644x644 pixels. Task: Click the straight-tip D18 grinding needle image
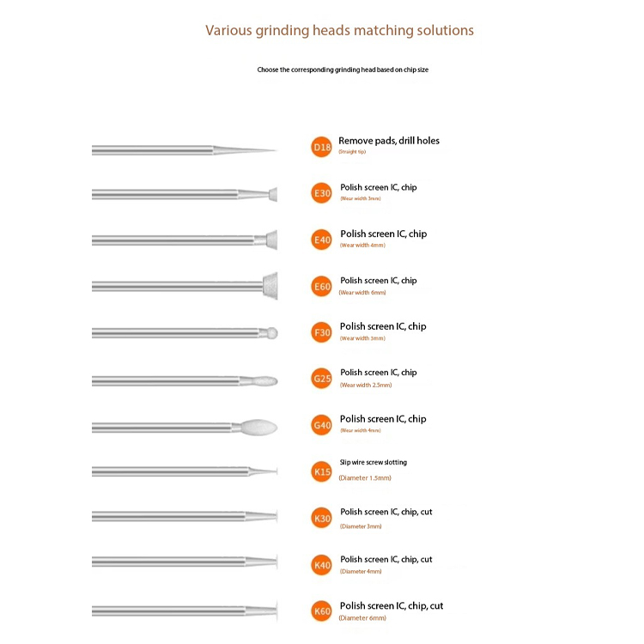coord(185,150)
